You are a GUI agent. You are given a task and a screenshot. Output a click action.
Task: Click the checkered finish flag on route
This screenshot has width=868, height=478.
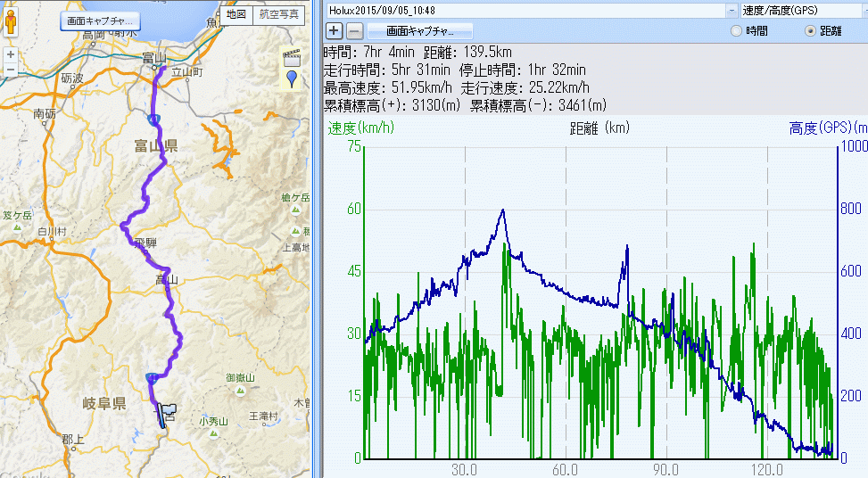point(167,411)
